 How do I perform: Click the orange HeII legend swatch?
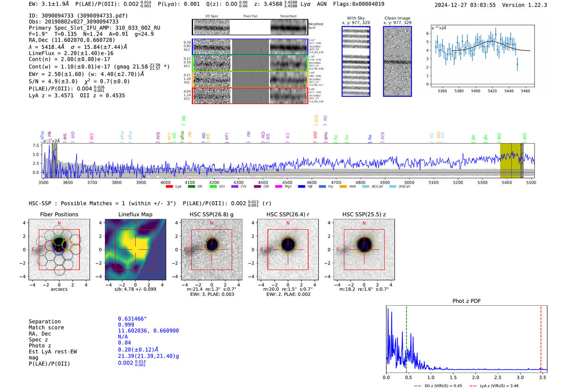343,187
